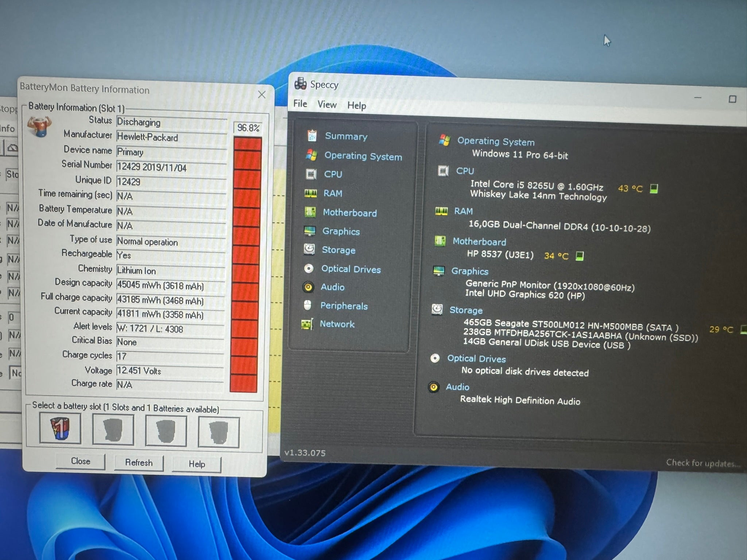Open the RAM heading link in summary pane
The width and height of the screenshot is (747, 560).
coord(463,211)
